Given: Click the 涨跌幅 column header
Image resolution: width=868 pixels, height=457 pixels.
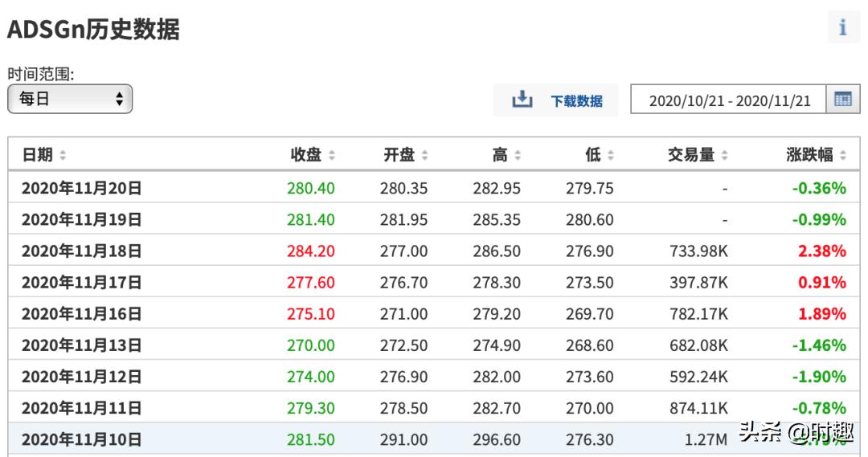Looking at the screenshot, I should tap(809, 155).
